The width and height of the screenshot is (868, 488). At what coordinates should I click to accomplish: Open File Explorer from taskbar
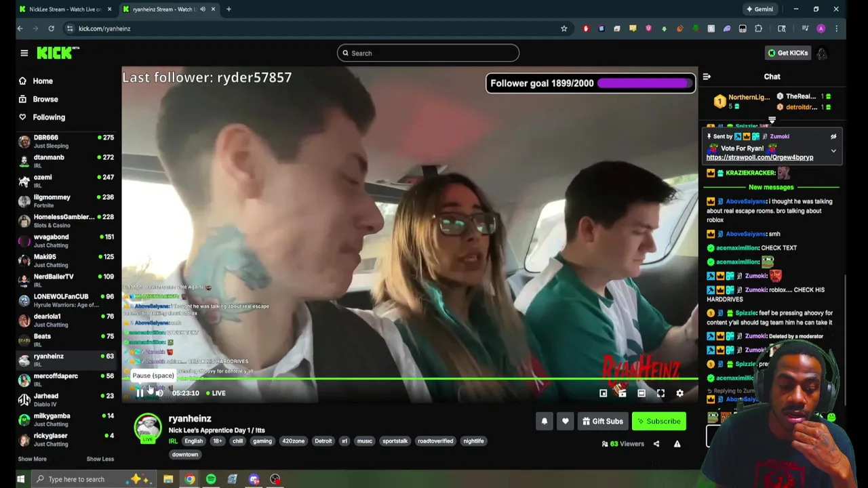pyautogui.click(x=168, y=479)
